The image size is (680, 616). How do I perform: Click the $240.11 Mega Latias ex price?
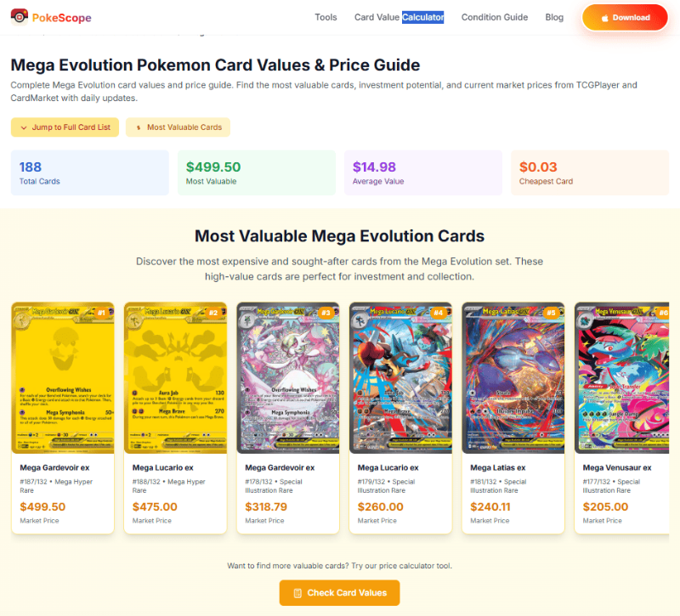coord(490,506)
